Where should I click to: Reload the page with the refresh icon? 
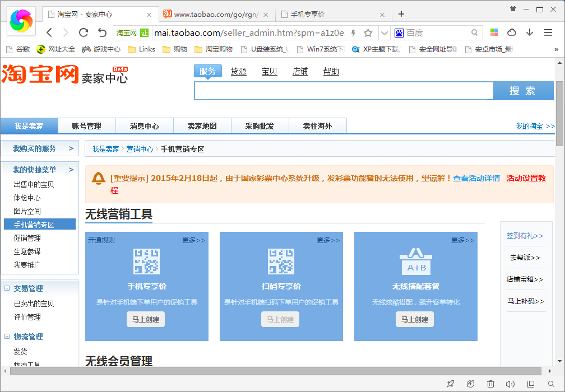click(x=84, y=32)
